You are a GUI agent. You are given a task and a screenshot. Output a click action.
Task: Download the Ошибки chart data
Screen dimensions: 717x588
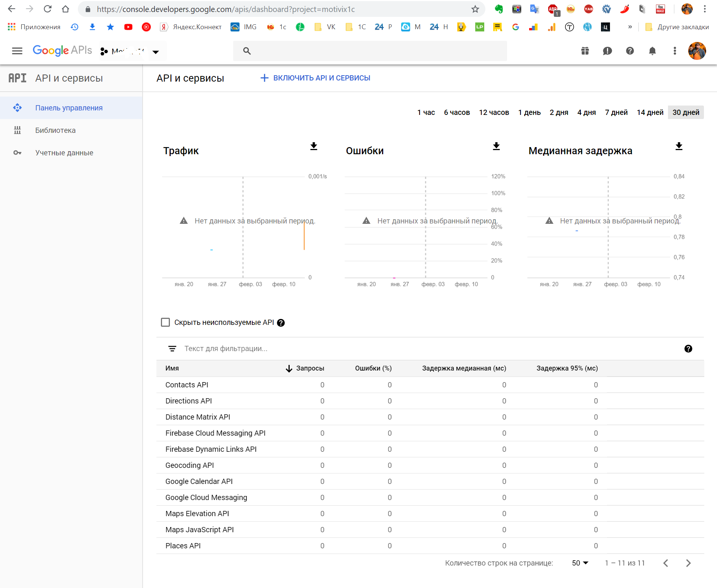click(x=496, y=146)
